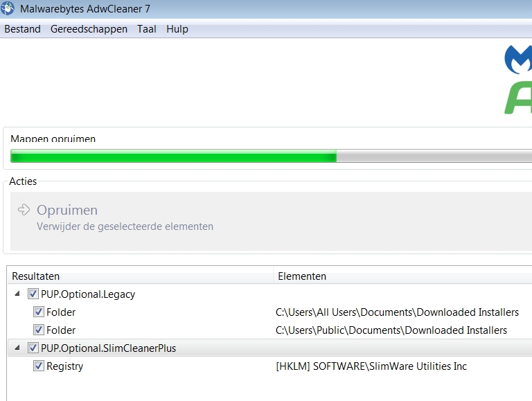Click the Elementen column header
The height and width of the screenshot is (401, 532).
pyautogui.click(x=402, y=276)
